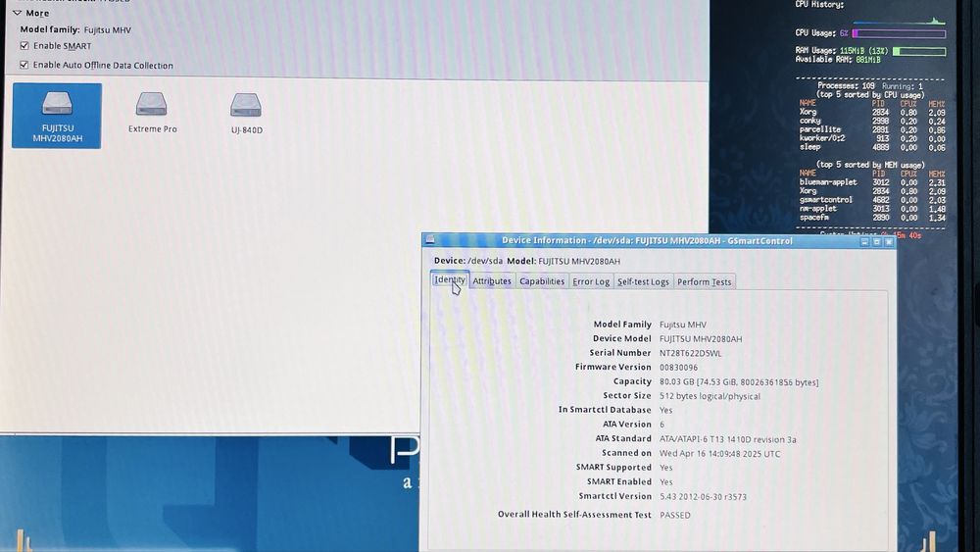Open the Device Information window menu icon
The width and height of the screenshot is (980, 552).
[430, 240]
